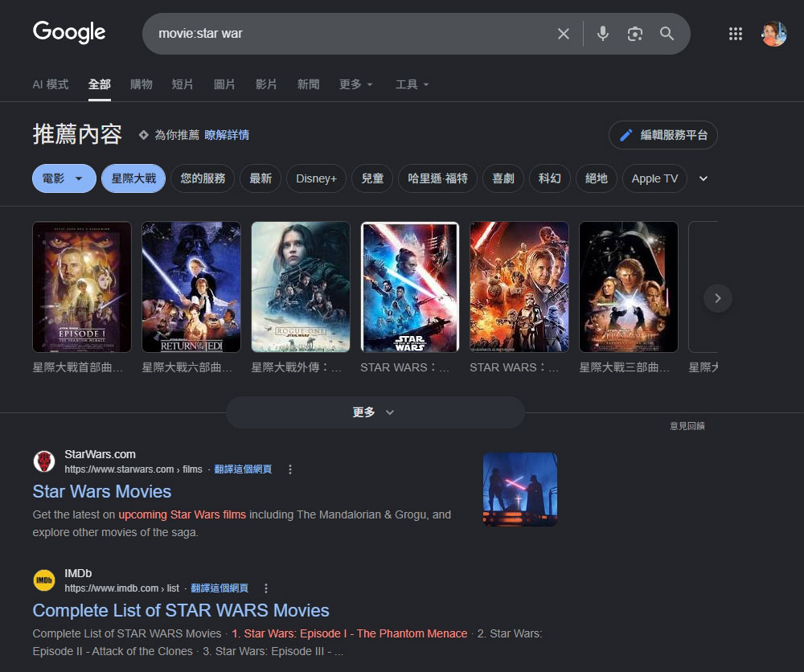Open Rogue One movie poster
This screenshot has width=804, height=672.
coord(301,286)
